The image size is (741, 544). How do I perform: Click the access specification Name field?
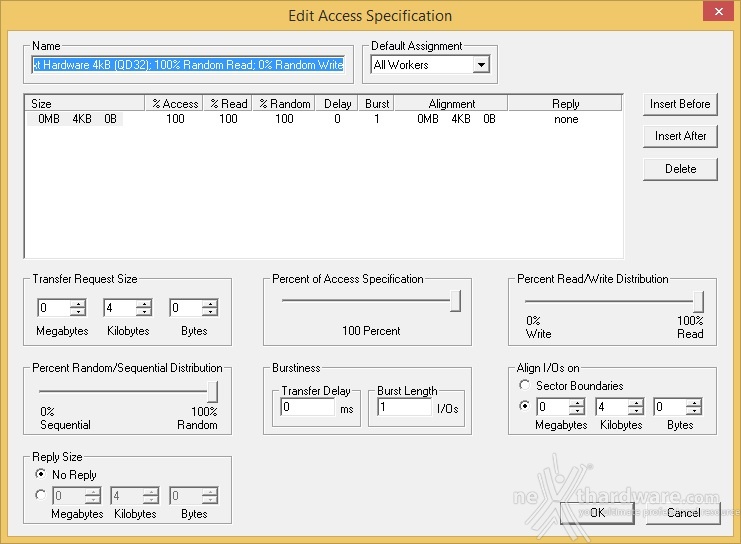[188, 65]
